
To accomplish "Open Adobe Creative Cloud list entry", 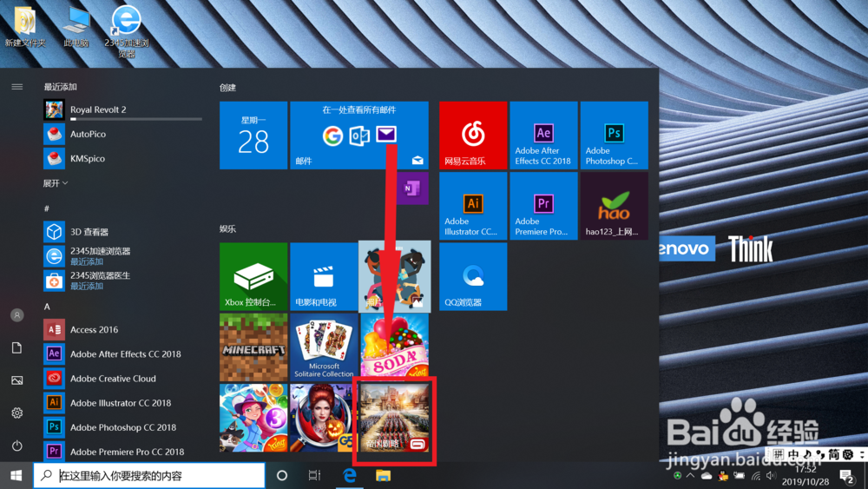I will [x=123, y=378].
